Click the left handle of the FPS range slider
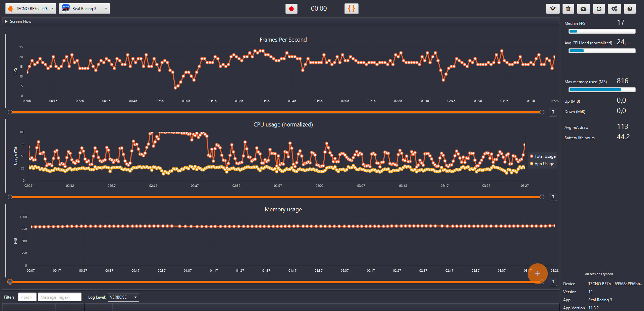The height and width of the screenshot is (311, 644). click(10, 112)
